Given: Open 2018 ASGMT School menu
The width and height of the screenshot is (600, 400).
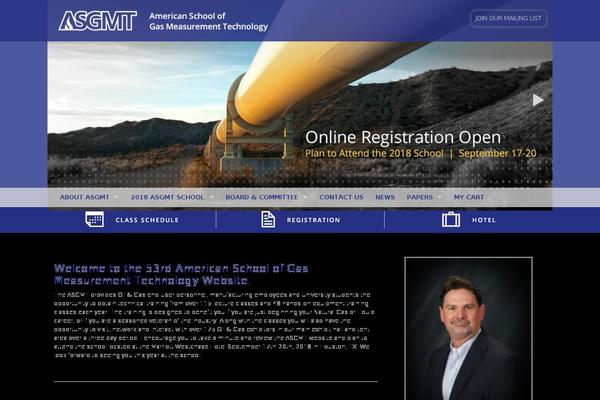Looking at the screenshot, I should 167,197.
